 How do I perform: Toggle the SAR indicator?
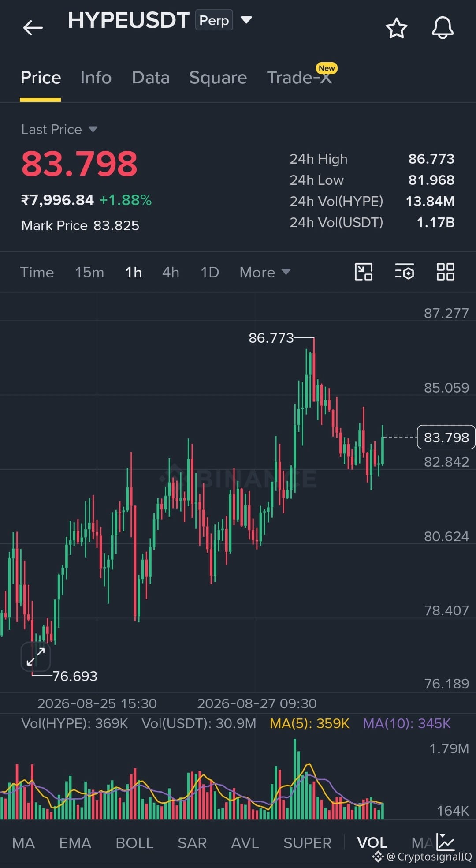192,843
